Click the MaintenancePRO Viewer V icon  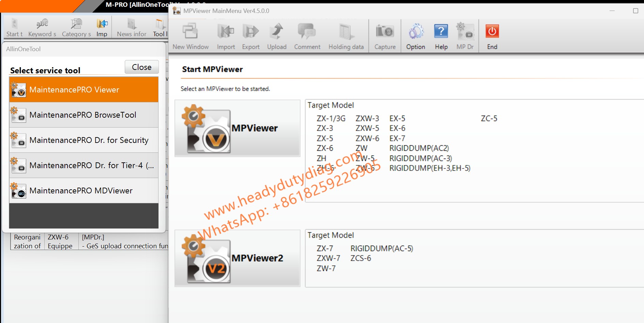pyautogui.click(x=18, y=90)
